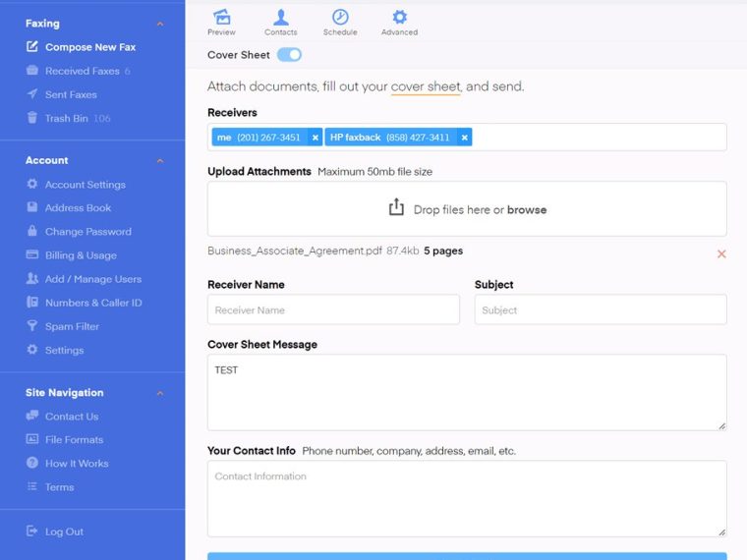
Task: Click the underlined cover sheet link
Action: tap(426, 86)
